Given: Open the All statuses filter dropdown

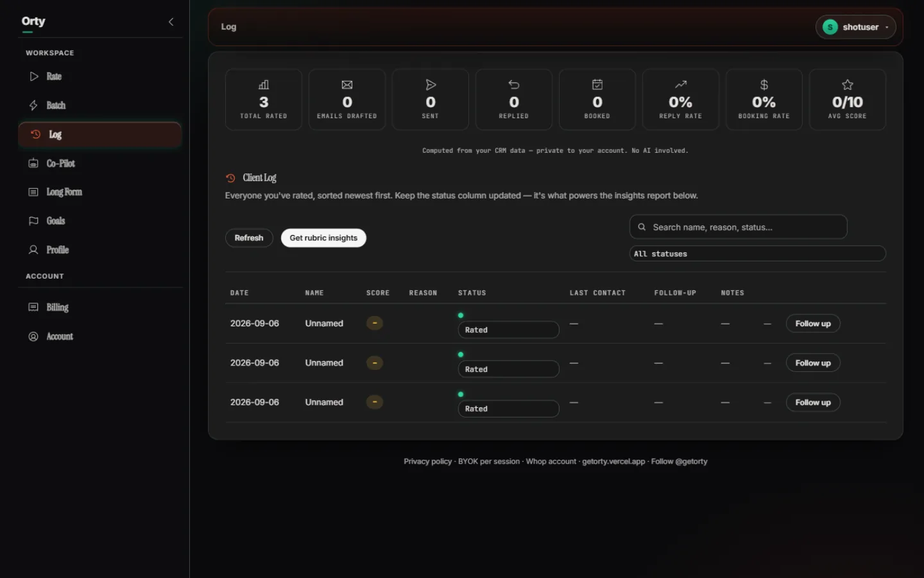Looking at the screenshot, I should tap(757, 254).
